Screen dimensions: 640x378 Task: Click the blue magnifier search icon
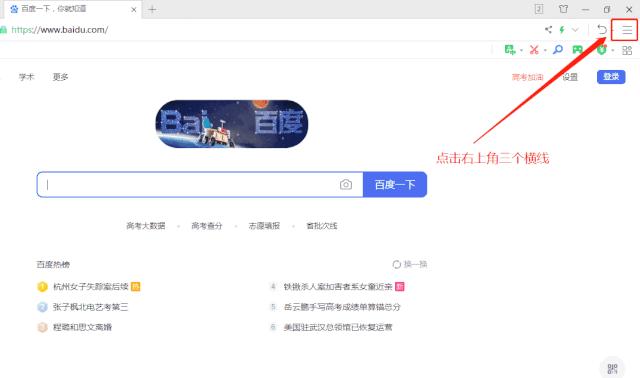pyautogui.click(x=558, y=50)
